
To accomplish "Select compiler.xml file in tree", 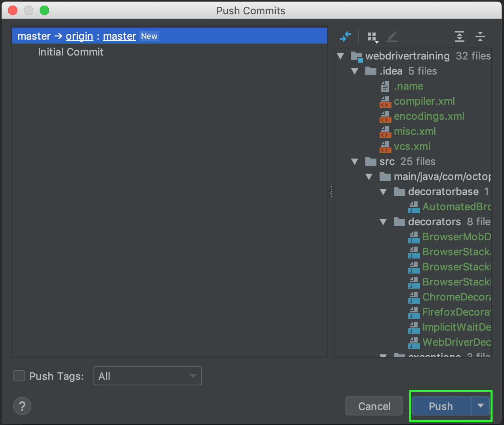I will pyautogui.click(x=424, y=101).
